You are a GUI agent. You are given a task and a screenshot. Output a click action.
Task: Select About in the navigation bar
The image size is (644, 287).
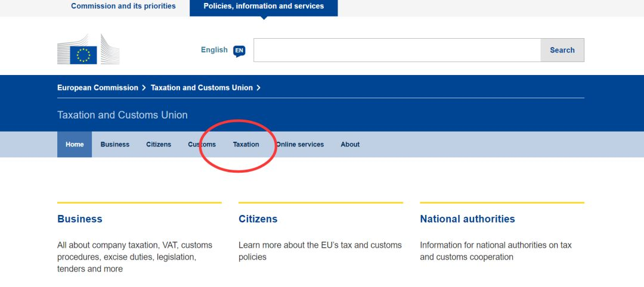tap(350, 144)
